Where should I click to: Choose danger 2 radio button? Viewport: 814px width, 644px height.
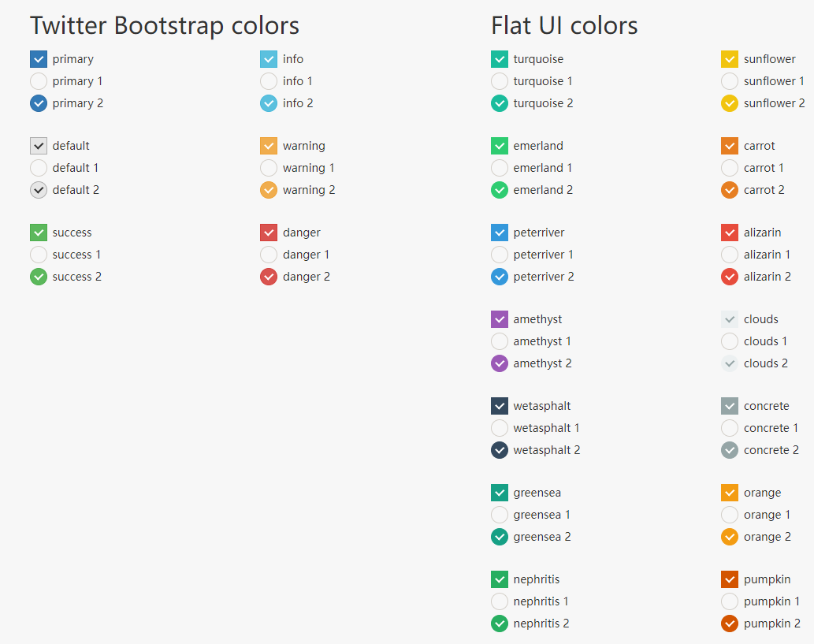[269, 277]
